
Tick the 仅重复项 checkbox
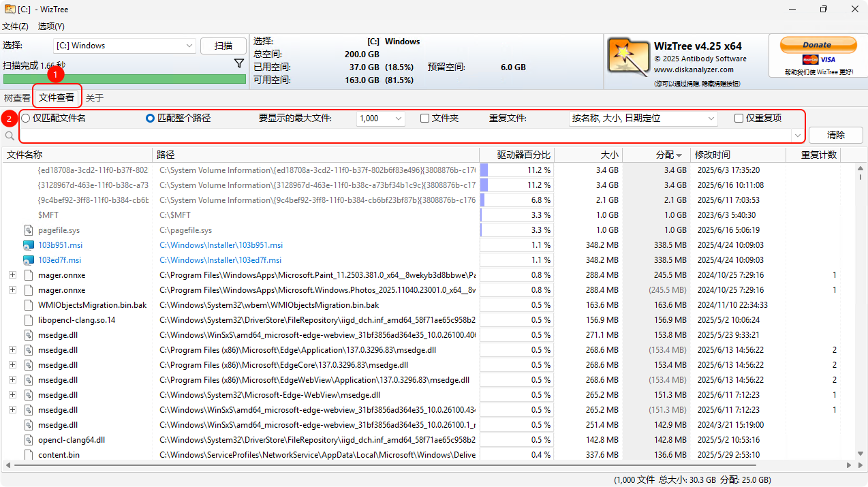(x=739, y=119)
